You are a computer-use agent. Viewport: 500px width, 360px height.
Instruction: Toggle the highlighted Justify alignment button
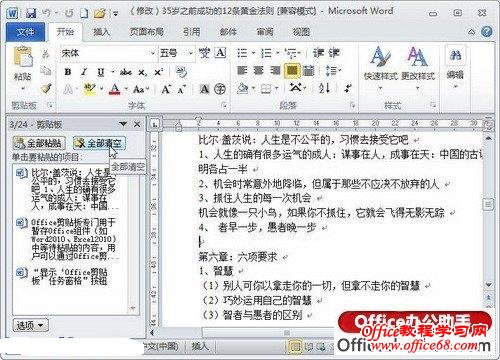click(292, 70)
